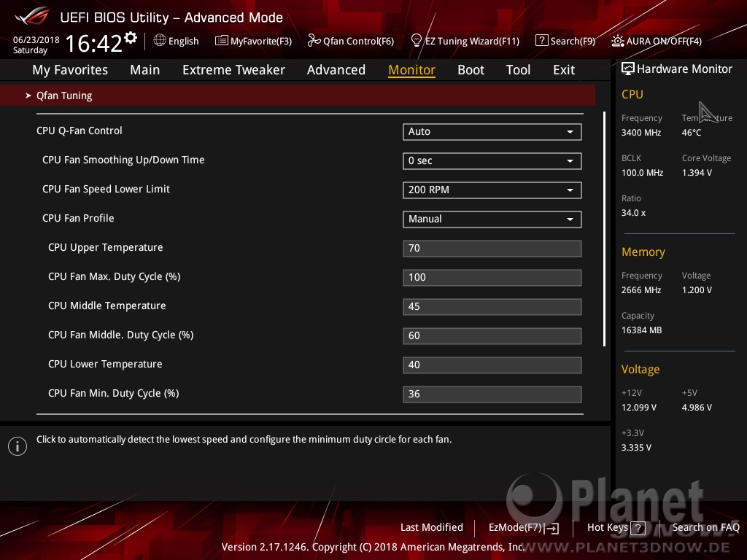Click Core Voltage value 1.394 V

point(697,172)
